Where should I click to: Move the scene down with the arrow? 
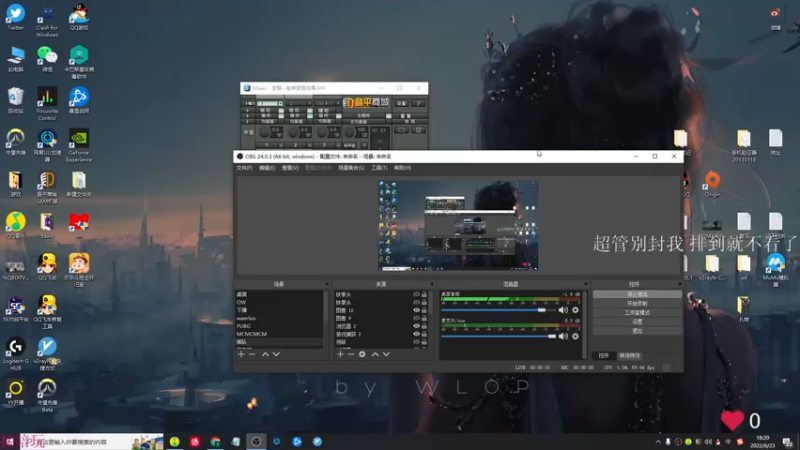tap(276, 354)
